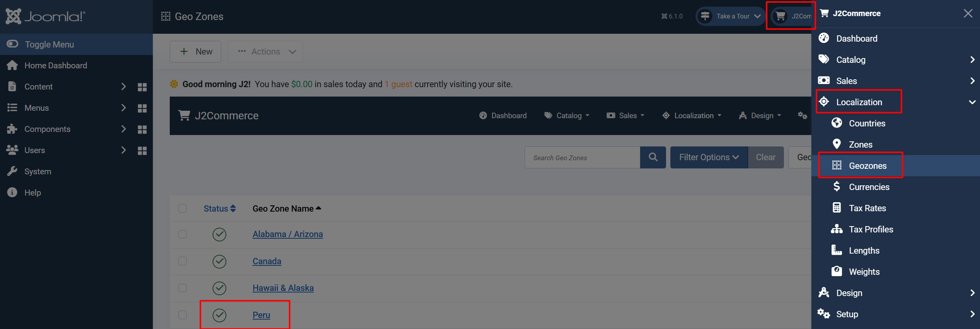Expand the Content sidebar menu
Screen dimensions: 980x329
123,87
